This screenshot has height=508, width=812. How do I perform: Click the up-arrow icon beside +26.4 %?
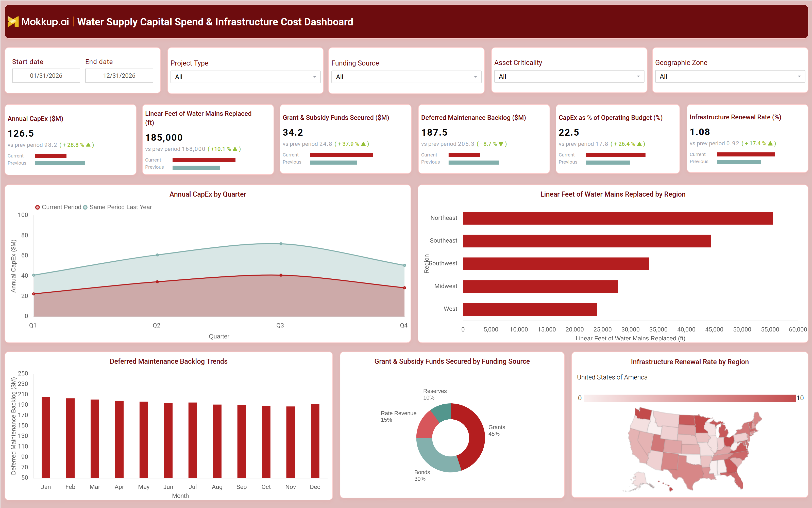coord(639,144)
